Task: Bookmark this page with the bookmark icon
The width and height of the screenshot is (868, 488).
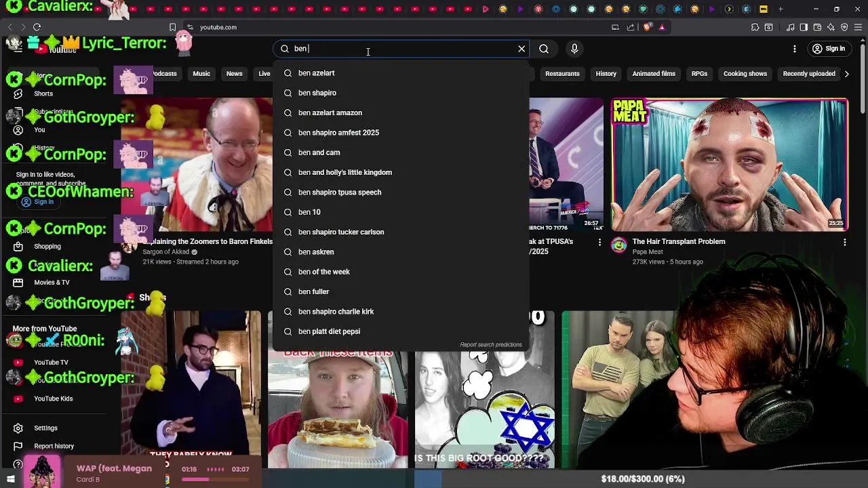Action: (173, 27)
